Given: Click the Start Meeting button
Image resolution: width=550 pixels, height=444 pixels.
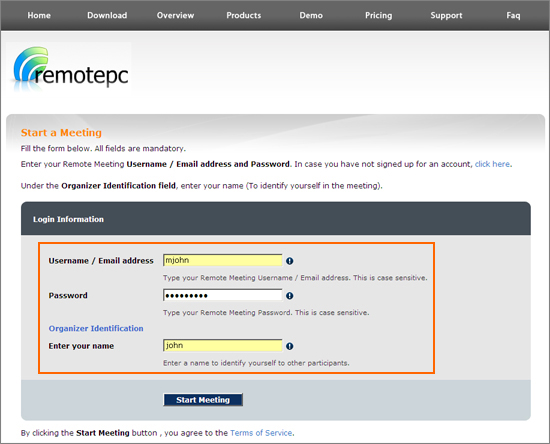Looking at the screenshot, I should (203, 400).
